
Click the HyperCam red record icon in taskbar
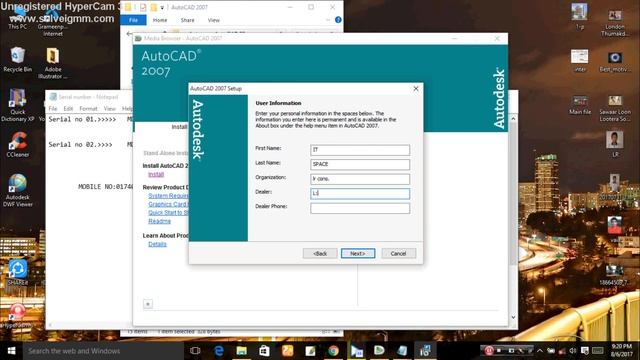click(x=489, y=351)
